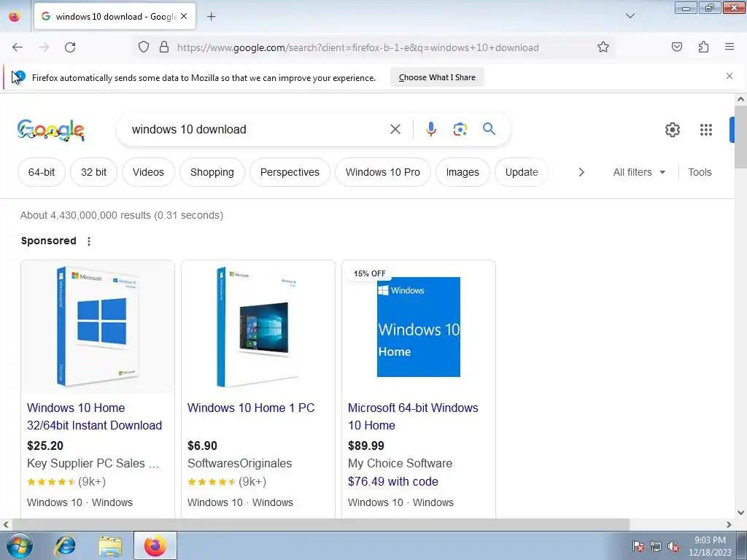Open the search Tools option
The height and width of the screenshot is (560, 747).
[x=700, y=172]
